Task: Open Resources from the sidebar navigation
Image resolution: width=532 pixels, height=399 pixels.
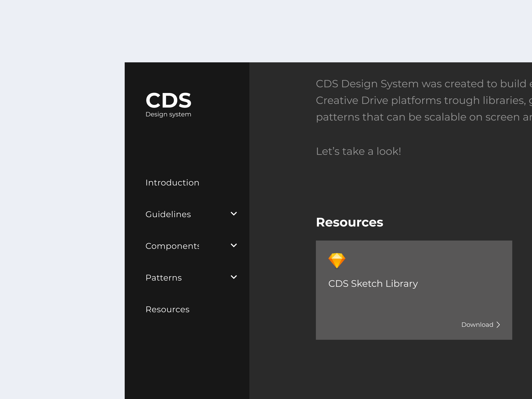Action: (168, 309)
